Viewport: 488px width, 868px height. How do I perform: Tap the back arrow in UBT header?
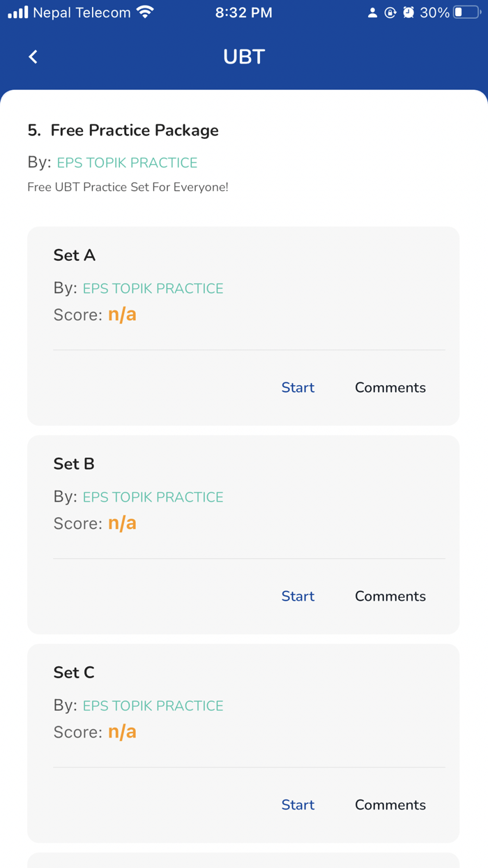point(32,57)
